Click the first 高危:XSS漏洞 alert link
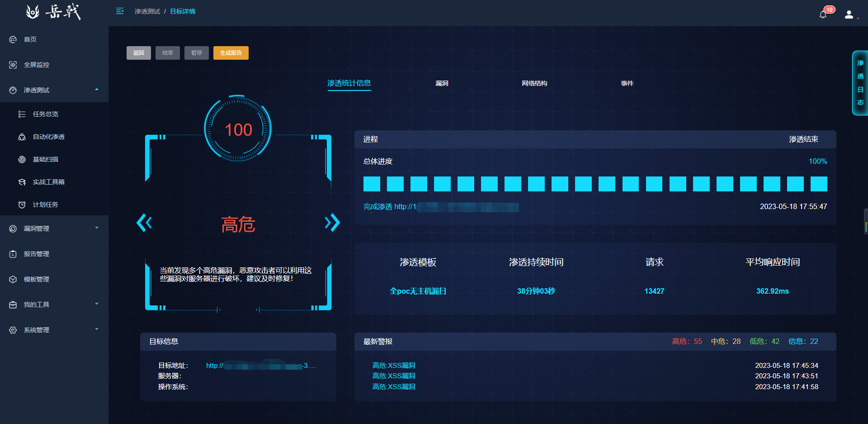 (x=393, y=366)
